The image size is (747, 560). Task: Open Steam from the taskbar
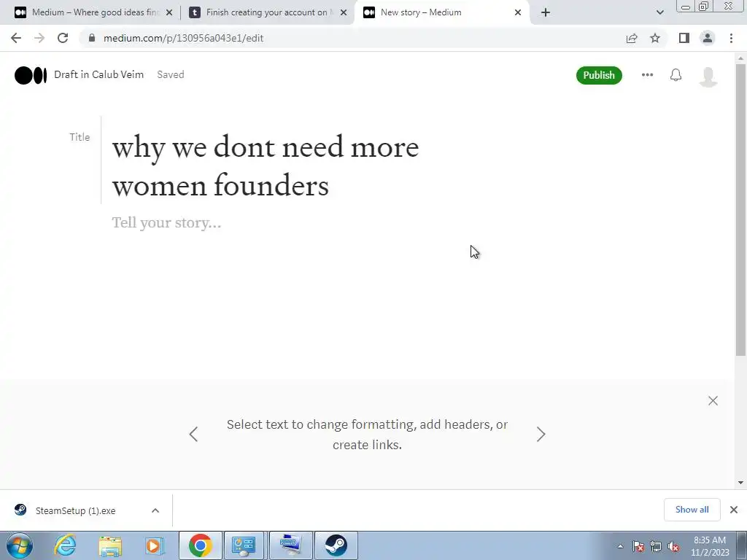336,545
